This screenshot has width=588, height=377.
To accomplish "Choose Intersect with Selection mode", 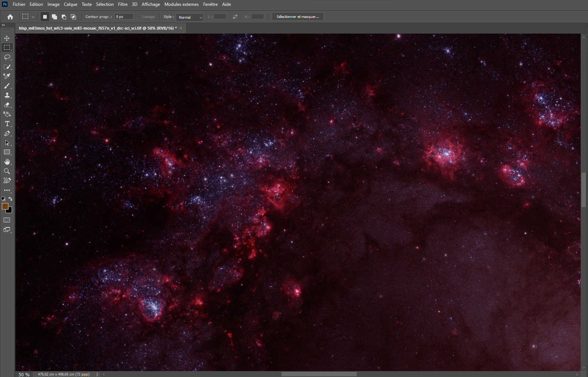I will (73, 17).
